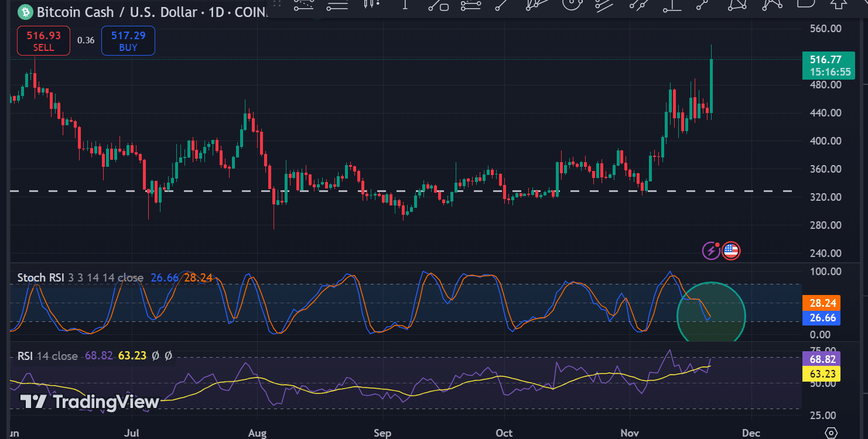Select the circular drawing tool in floating toolbar

[x=571, y=4]
